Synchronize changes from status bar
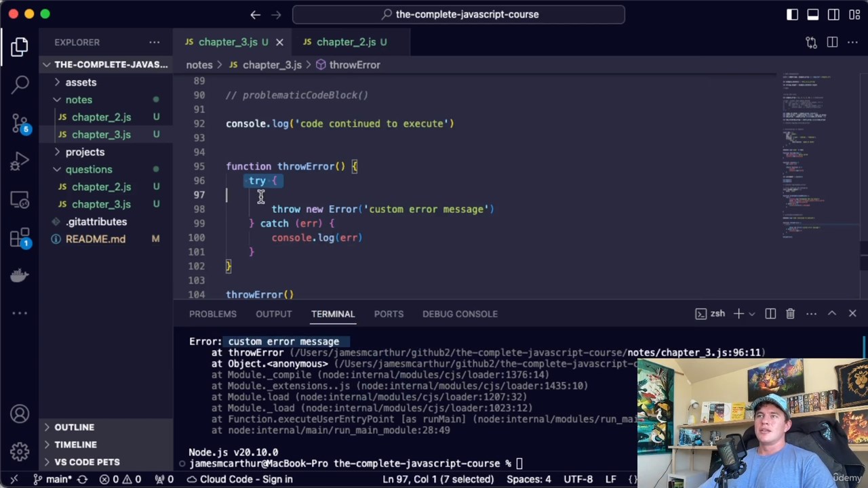Viewport: 868px width, 488px height. (82, 479)
